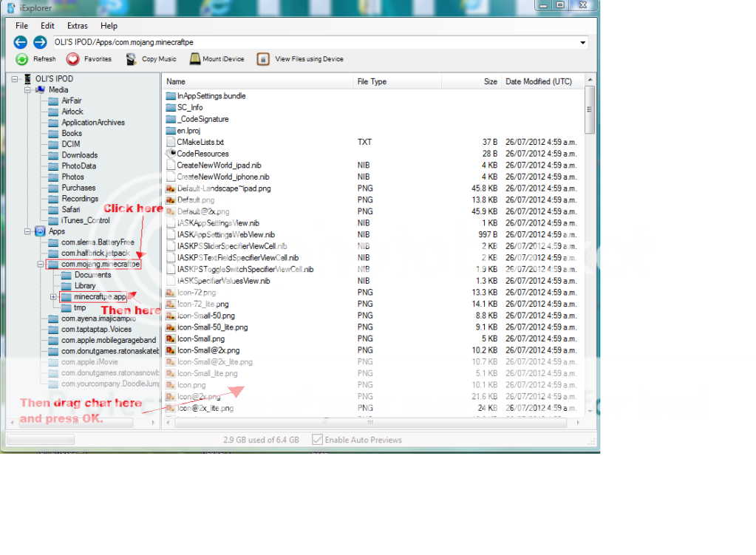The width and height of the screenshot is (756, 555).
Task: Open Favorites from the toolbar
Action: point(73,59)
